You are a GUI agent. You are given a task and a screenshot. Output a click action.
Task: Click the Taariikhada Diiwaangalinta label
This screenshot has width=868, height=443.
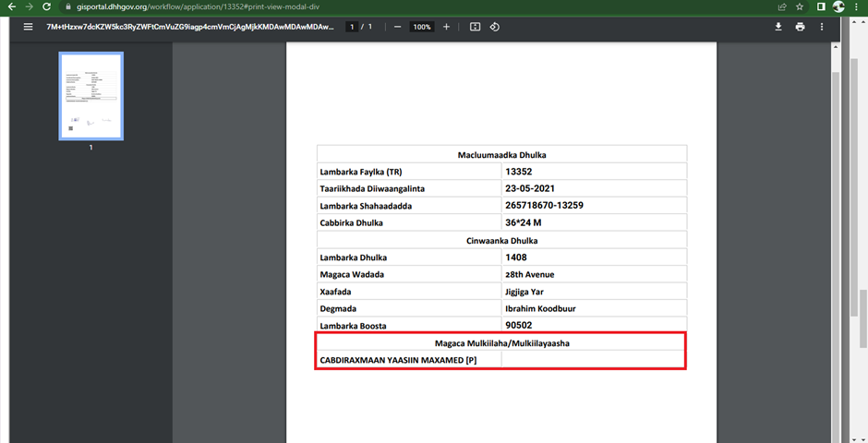pyautogui.click(x=372, y=188)
